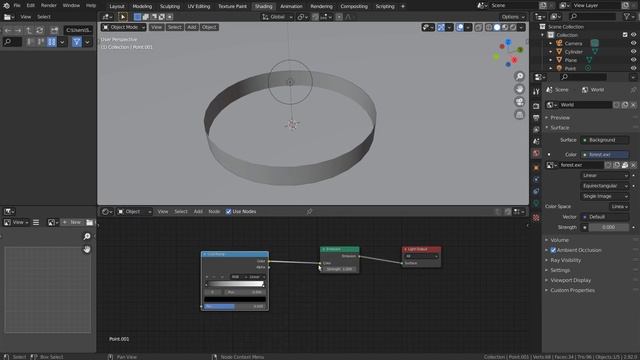Go to parent directory in file browser
Screen dimensions: 640x360
point(29,30)
